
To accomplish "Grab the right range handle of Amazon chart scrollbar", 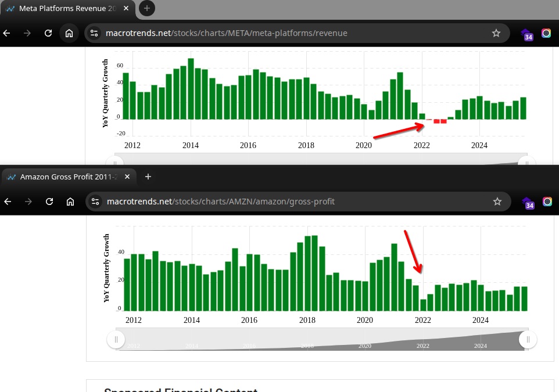I will click(528, 340).
